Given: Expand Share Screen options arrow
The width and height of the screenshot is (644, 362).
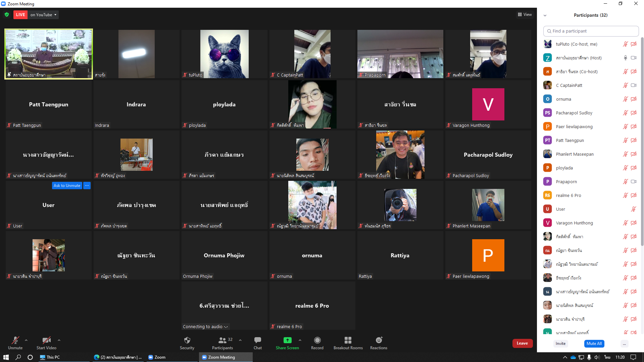Looking at the screenshot, I should 300,340.
